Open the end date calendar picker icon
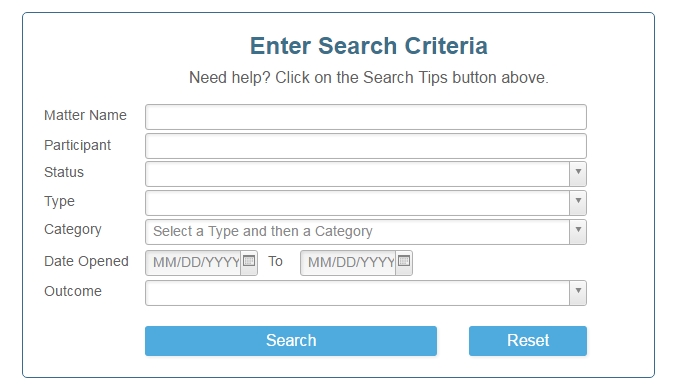 [x=404, y=261]
